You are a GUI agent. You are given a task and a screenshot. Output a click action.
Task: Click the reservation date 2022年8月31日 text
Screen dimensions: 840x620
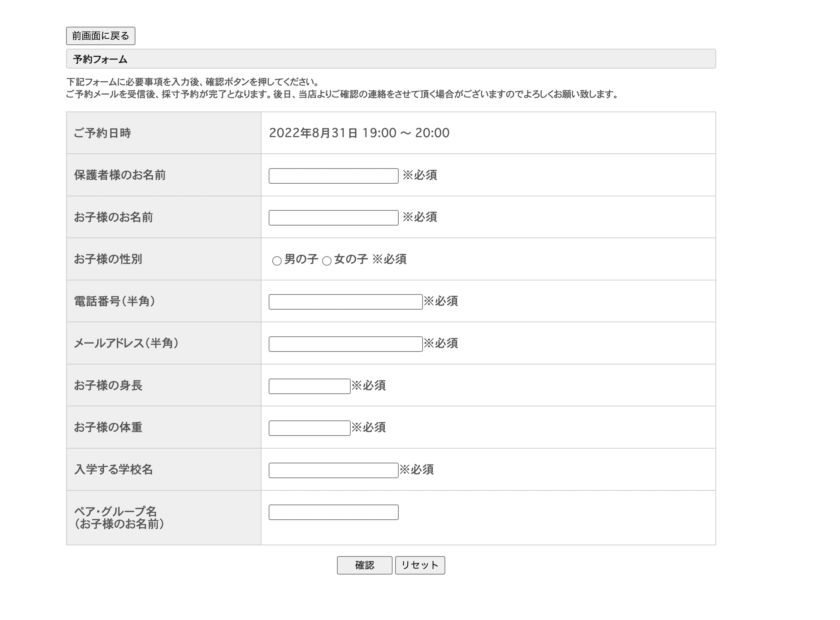click(313, 133)
